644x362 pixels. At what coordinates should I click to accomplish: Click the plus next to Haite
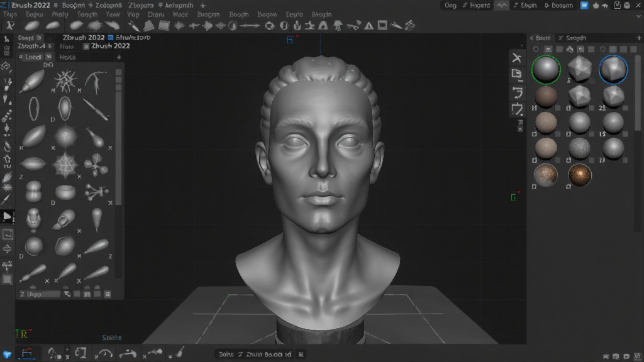[119, 57]
